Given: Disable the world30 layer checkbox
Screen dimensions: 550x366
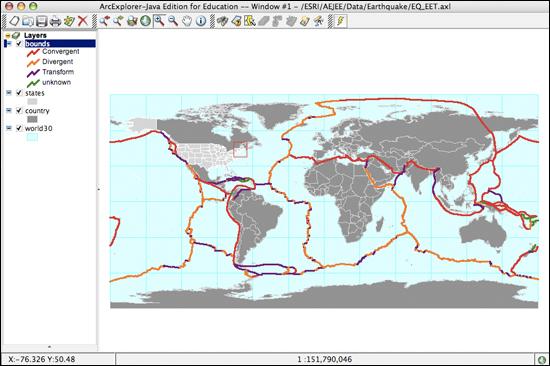Looking at the screenshot, I should point(19,128).
